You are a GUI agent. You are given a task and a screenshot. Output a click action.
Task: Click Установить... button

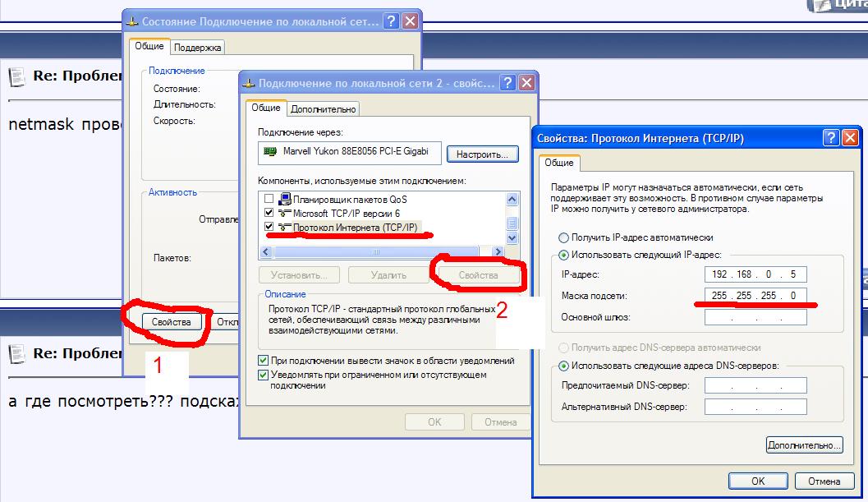[x=299, y=274]
